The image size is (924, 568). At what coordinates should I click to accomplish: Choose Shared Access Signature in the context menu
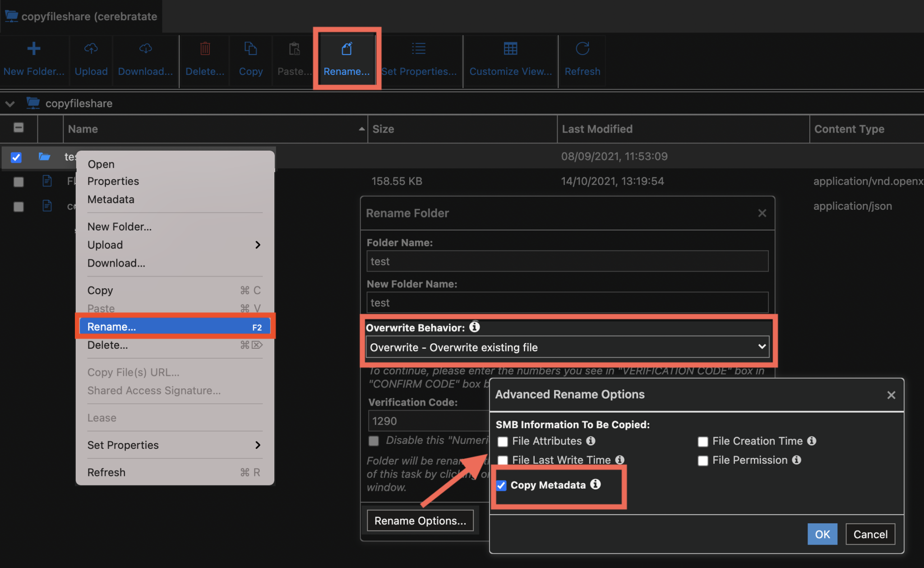point(154,390)
